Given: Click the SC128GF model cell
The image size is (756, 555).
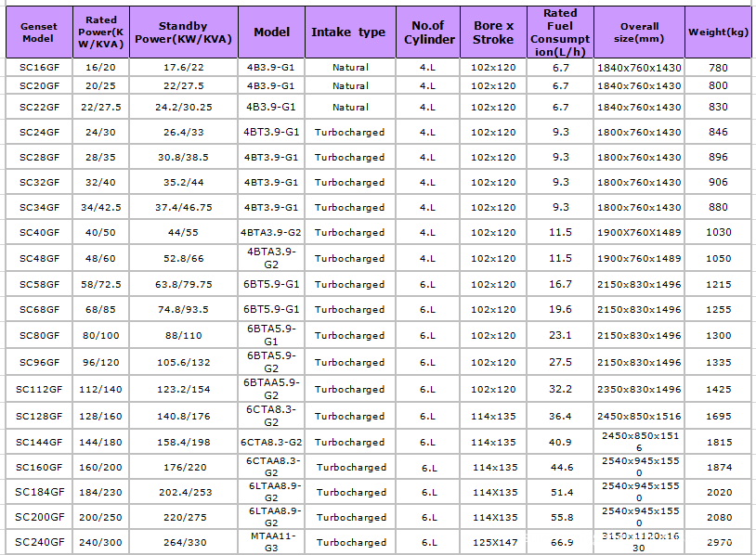Looking at the screenshot, I should pyautogui.click(x=39, y=416).
